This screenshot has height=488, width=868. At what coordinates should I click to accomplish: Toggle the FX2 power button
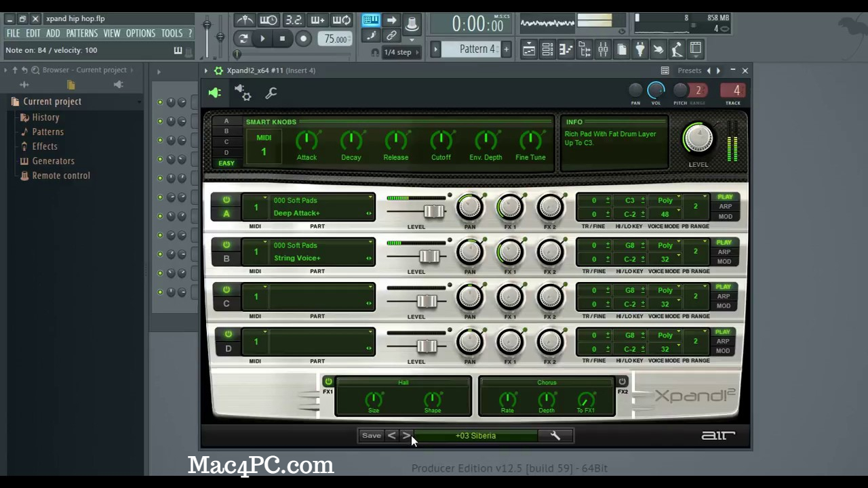tap(622, 382)
